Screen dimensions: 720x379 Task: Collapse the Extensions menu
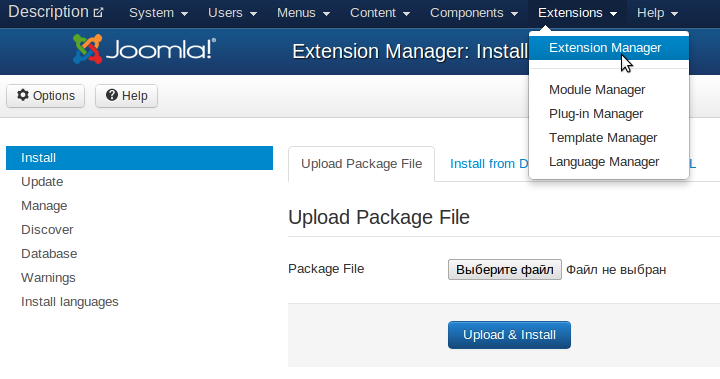(578, 13)
